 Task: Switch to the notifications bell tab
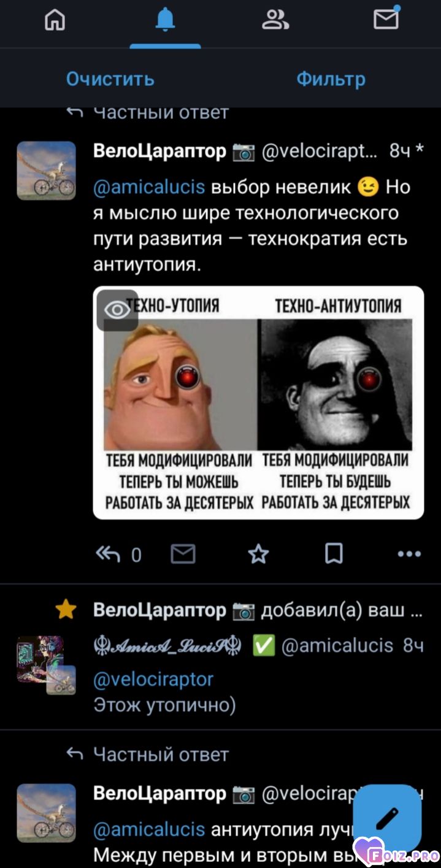pos(165,21)
